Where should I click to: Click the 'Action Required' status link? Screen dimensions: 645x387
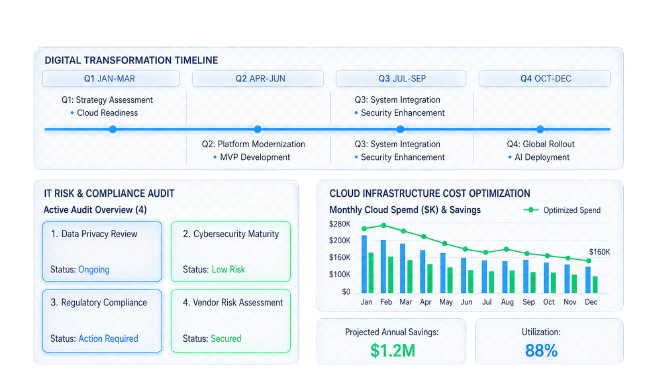pos(108,339)
